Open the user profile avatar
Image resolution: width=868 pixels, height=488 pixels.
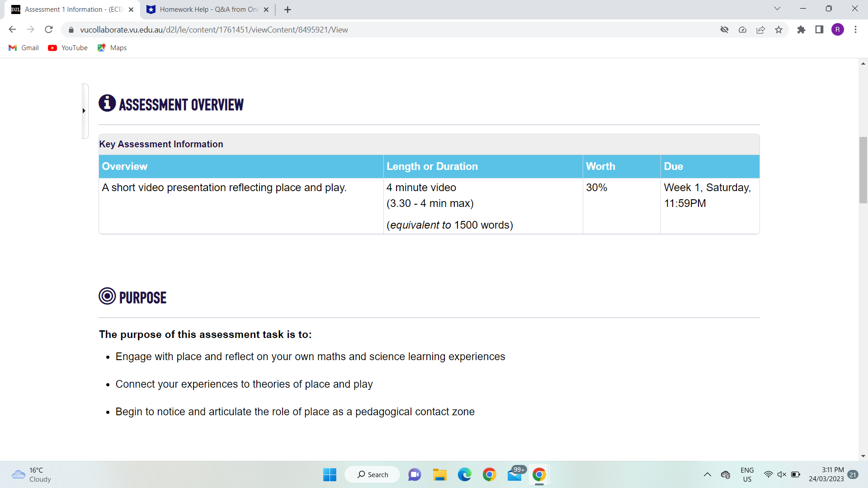pyautogui.click(x=837, y=30)
